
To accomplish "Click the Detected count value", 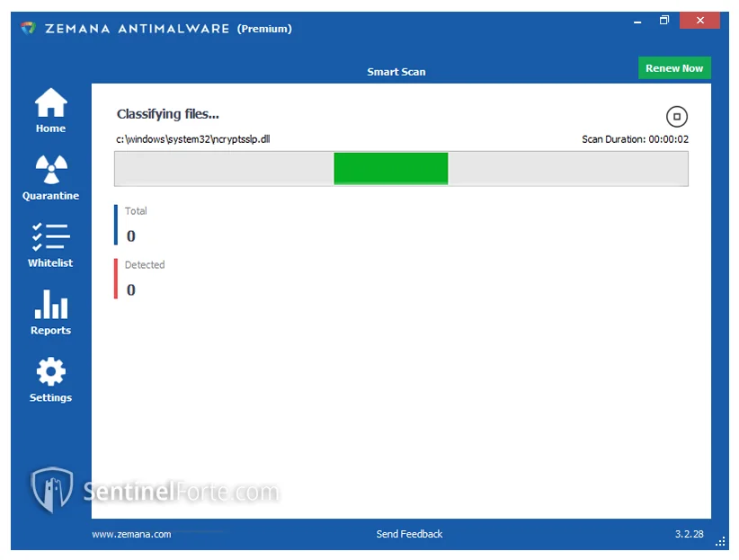I will tap(131, 290).
